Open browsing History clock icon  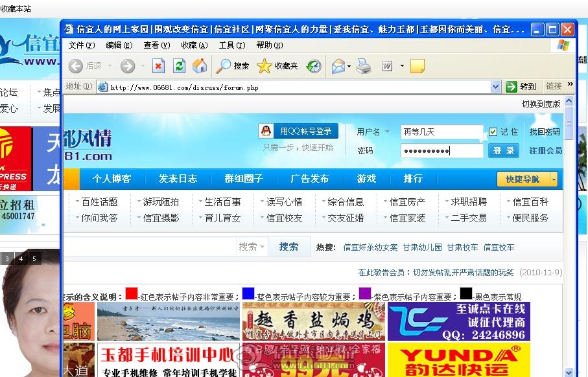tap(314, 66)
